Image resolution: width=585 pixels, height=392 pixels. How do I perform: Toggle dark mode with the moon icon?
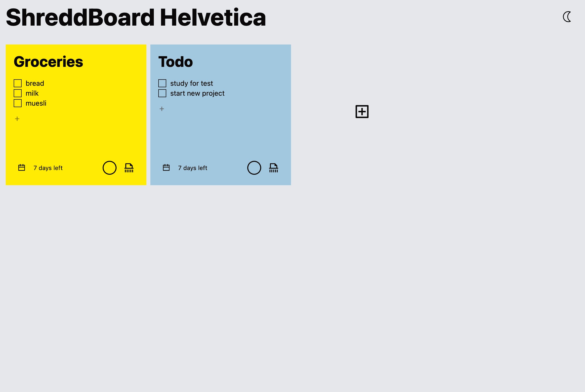pyautogui.click(x=567, y=17)
